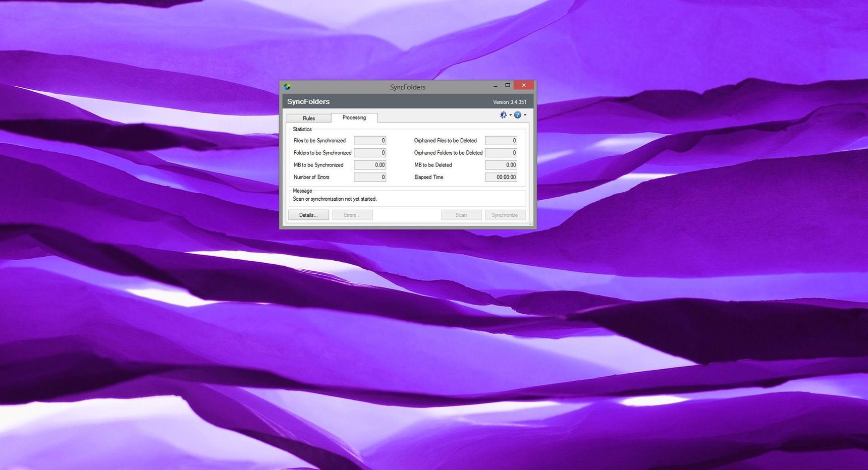Click the Number of Errors value field

tap(370, 177)
